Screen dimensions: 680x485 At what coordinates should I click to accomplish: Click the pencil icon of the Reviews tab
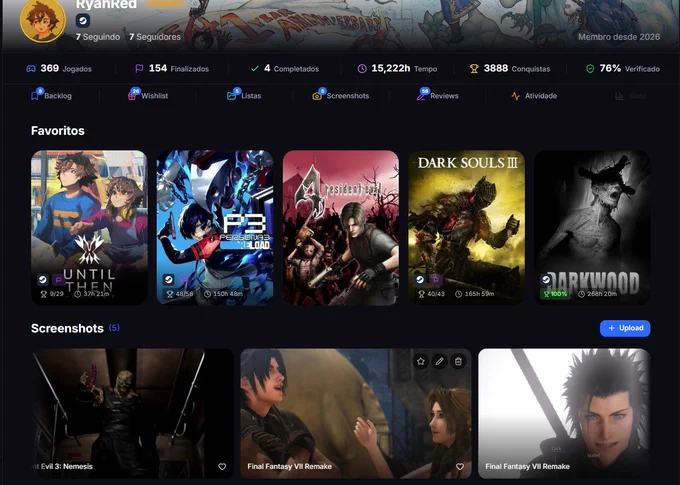[421, 96]
